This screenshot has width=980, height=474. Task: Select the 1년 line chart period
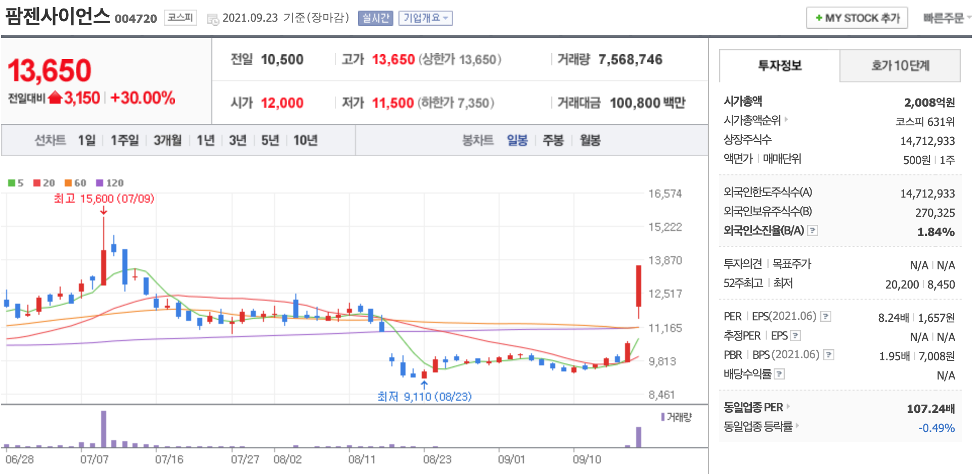(x=205, y=140)
